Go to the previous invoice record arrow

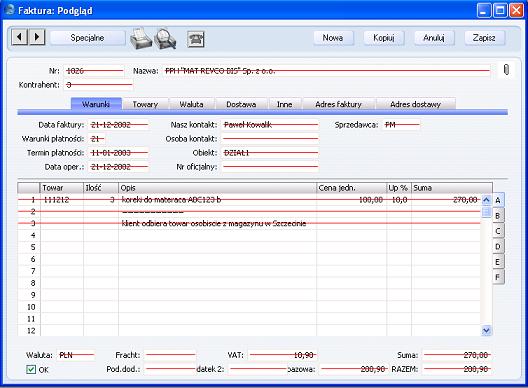pyautogui.click(x=19, y=37)
